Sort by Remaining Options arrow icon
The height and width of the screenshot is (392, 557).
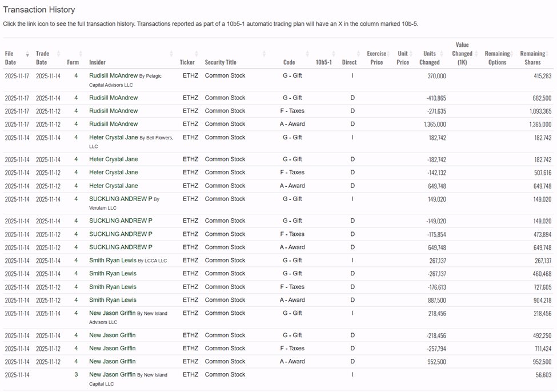[x=512, y=54]
